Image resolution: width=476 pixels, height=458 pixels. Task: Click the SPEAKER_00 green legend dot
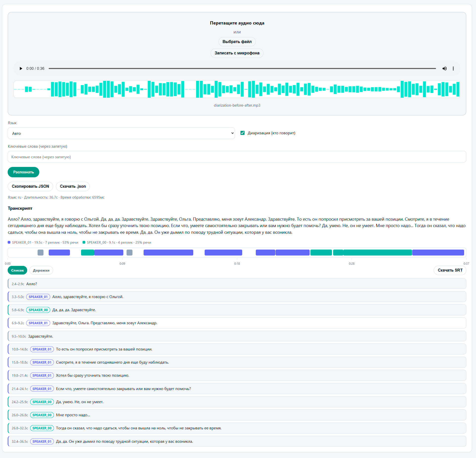coord(84,242)
